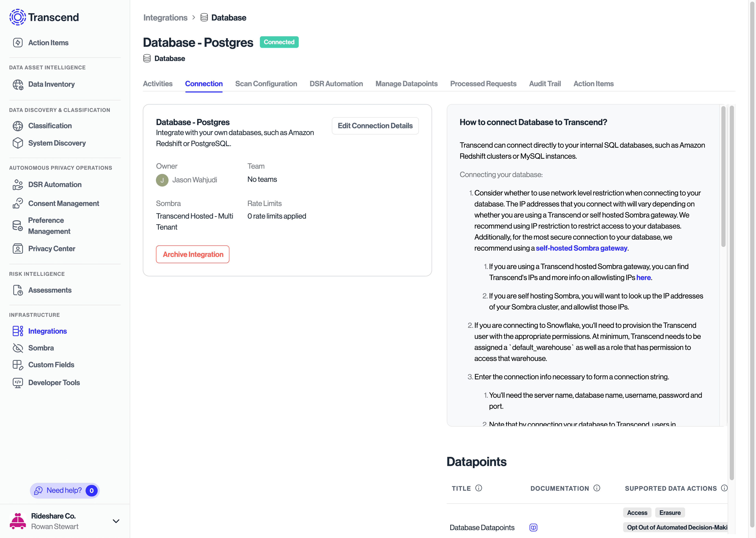Click the Edit Connection Details button

click(x=375, y=125)
